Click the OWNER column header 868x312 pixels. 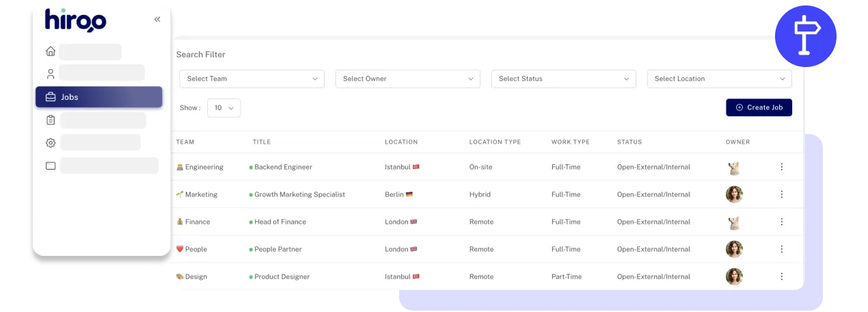tap(738, 142)
